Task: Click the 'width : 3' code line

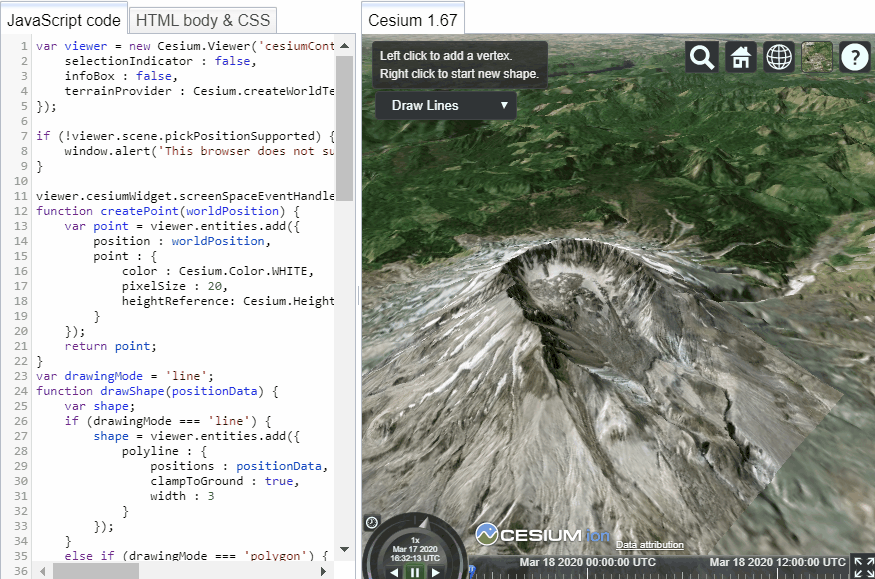Action: pos(182,496)
